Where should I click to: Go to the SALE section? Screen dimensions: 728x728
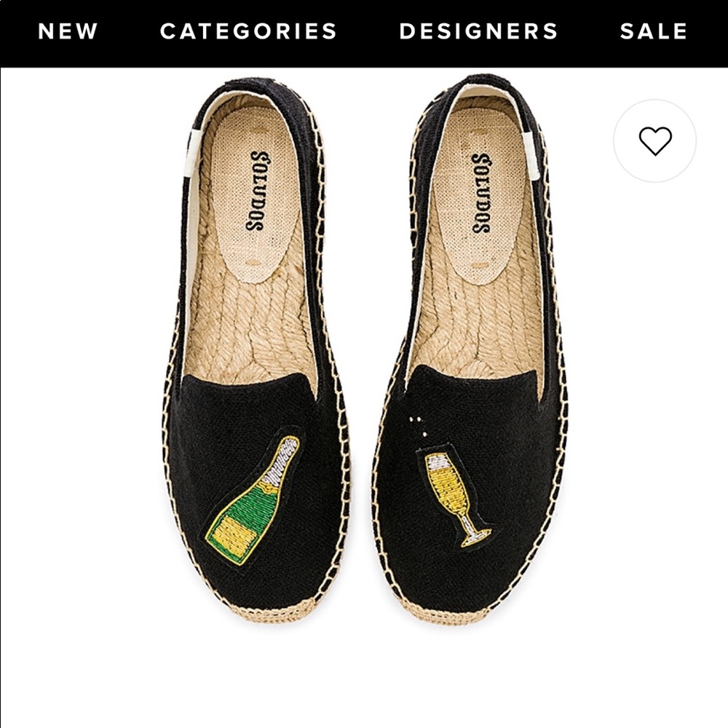click(652, 31)
